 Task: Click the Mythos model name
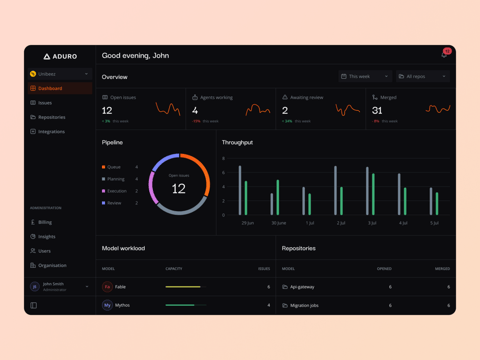click(122, 305)
